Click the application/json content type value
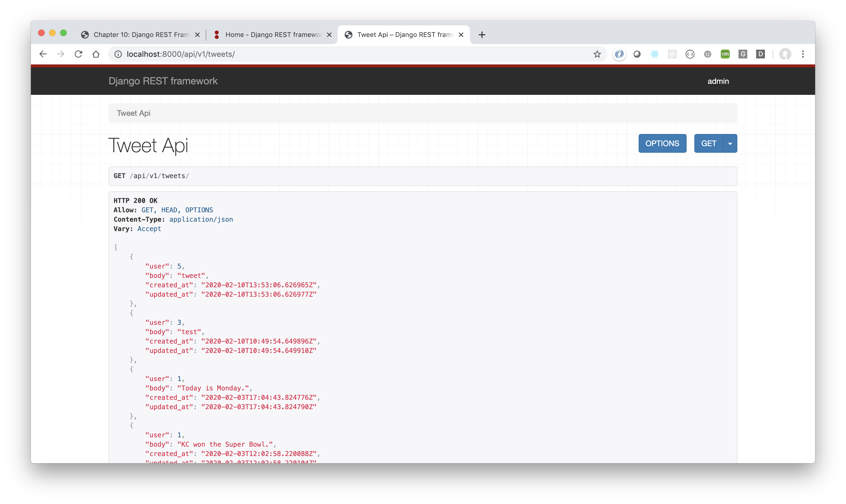This screenshot has height=504, width=846. coord(201,219)
